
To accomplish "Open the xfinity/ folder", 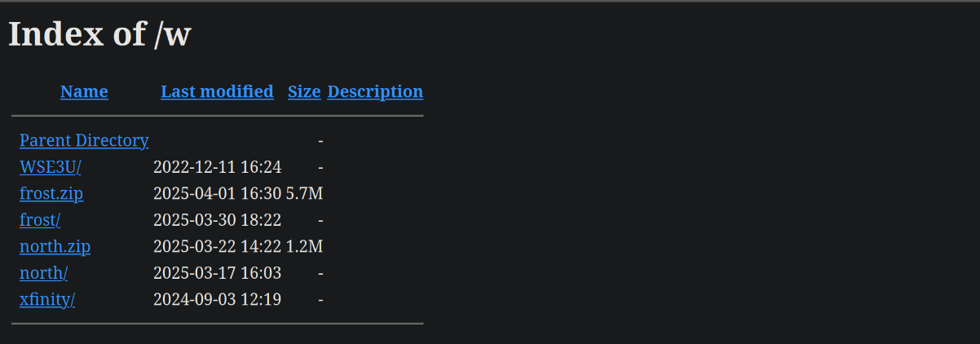I will (x=47, y=300).
